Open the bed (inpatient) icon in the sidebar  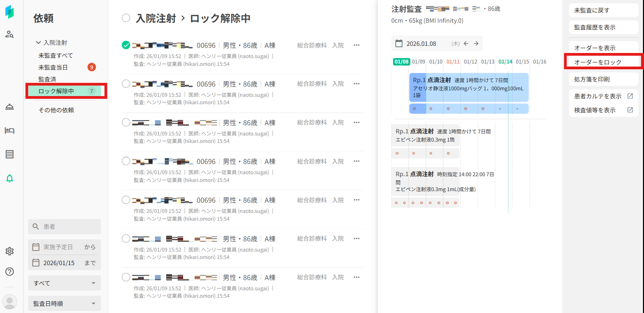coord(9,131)
